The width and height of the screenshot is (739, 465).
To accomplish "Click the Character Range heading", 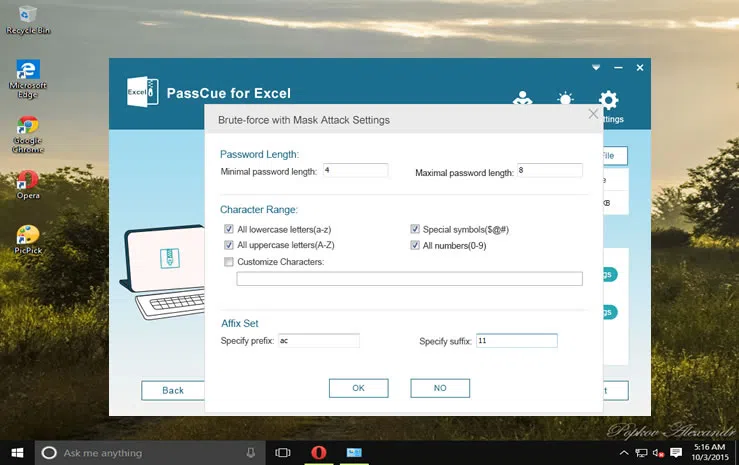I will click(259, 209).
